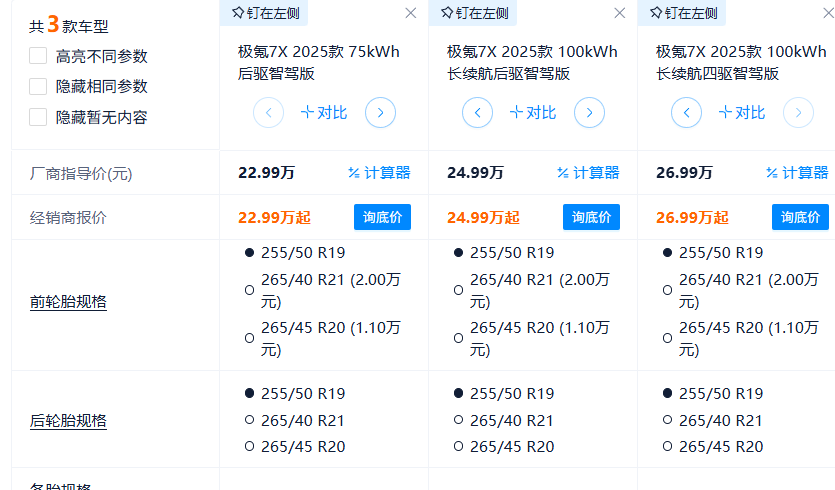Open the 前轮胎规格 parameter explanation

68,302
